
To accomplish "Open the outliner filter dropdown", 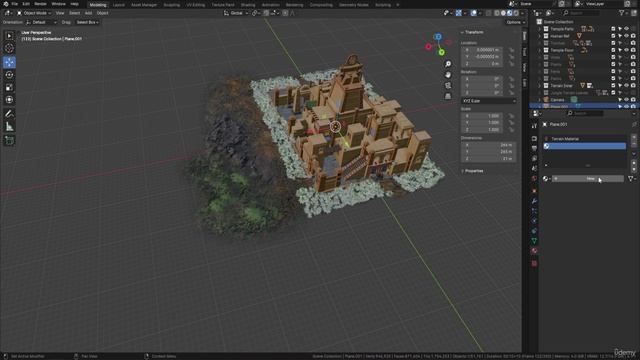I will click(x=623, y=13).
